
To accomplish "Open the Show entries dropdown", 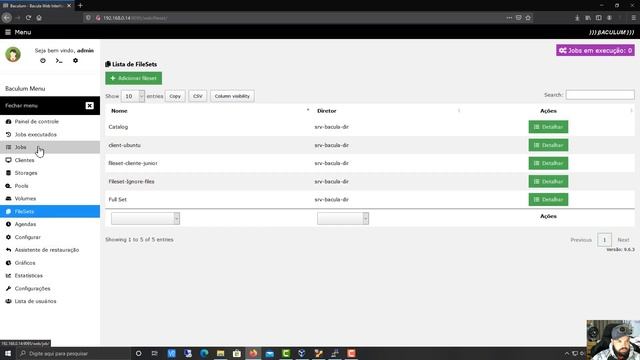I will (x=133, y=96).
